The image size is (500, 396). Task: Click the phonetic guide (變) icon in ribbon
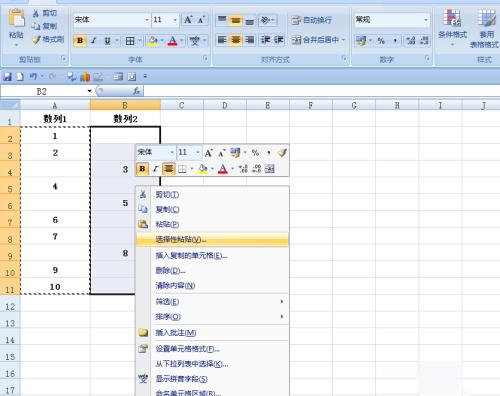(x=195, y=41)
